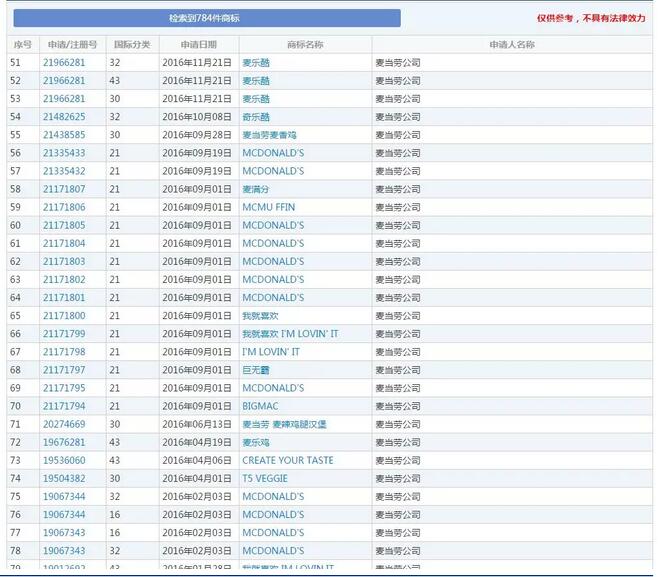663x577 pixels.
Task: Open registration number 21171795
Action: click(x=64, y=388)
